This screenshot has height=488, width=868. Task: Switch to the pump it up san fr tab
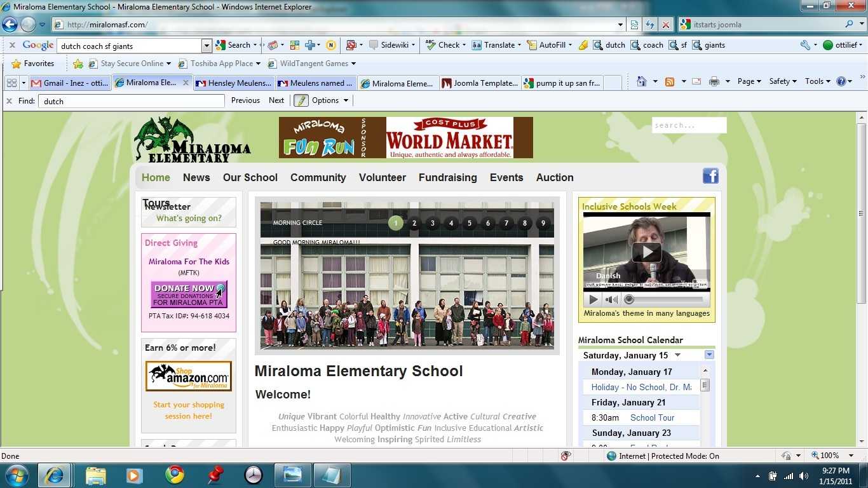[562, 83]
